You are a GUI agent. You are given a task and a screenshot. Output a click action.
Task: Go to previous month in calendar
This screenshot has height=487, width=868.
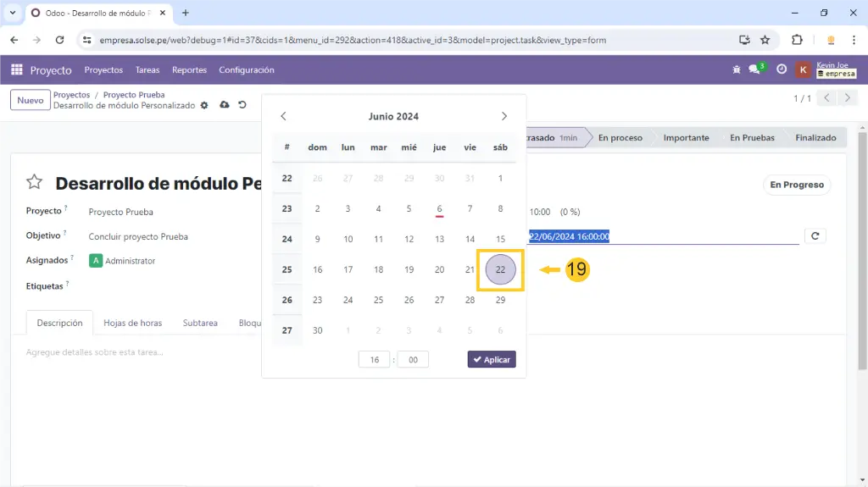tap(284, 116)
